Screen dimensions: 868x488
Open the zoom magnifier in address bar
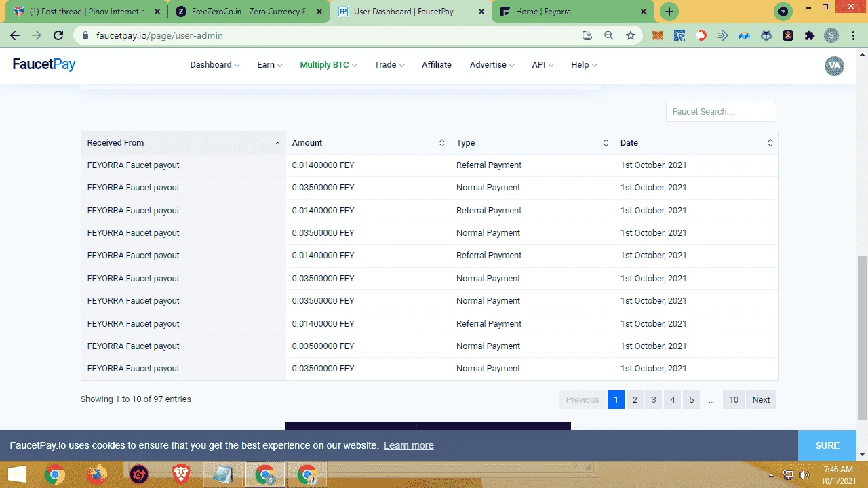[x=609, y=35]
